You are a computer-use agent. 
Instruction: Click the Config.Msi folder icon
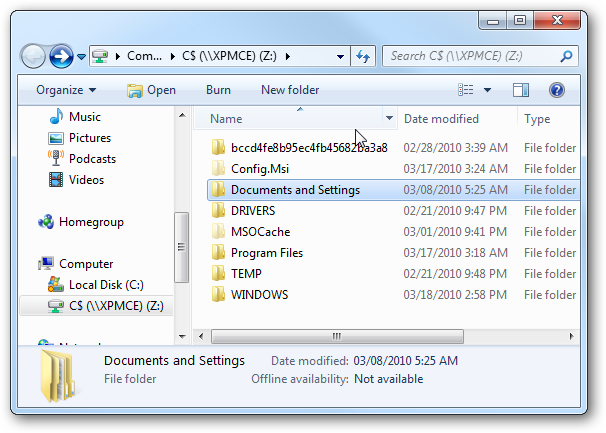click(218, 168)
